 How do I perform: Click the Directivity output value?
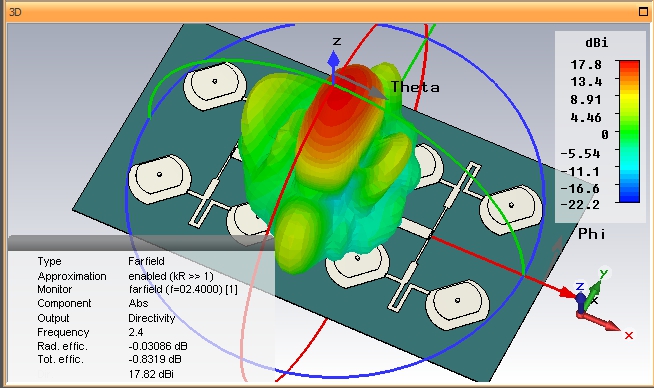coord(151,318)
